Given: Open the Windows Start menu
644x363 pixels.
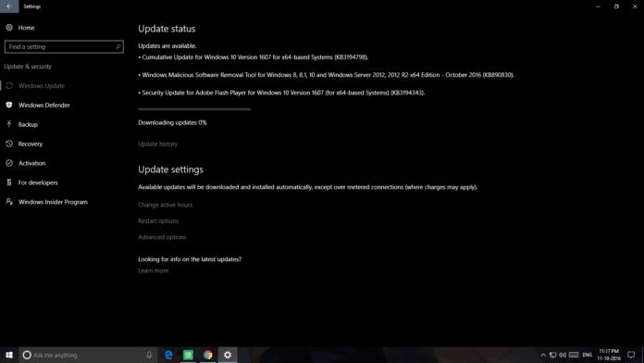Looking at the screenshot, I should (9, 355).
